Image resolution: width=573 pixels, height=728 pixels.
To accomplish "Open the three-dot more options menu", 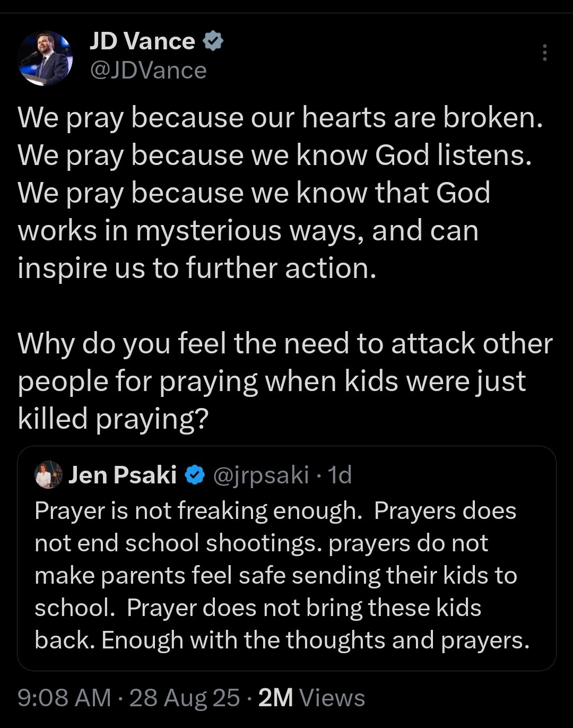I will [x=544, y=53].
